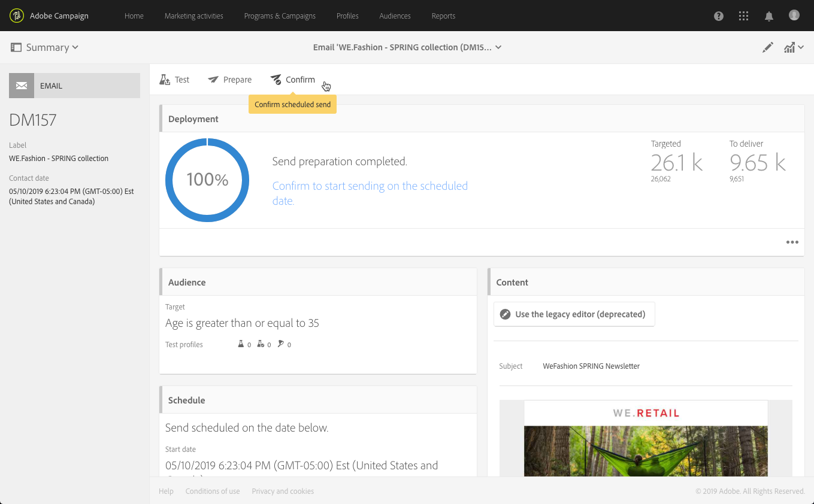Open the reports chart icon dropdown
814x504 pixels.
coord(794,47)
